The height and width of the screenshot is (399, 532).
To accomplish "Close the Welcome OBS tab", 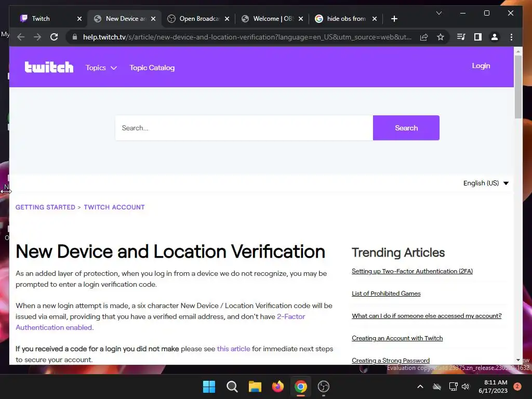I will tap(301, 19).
